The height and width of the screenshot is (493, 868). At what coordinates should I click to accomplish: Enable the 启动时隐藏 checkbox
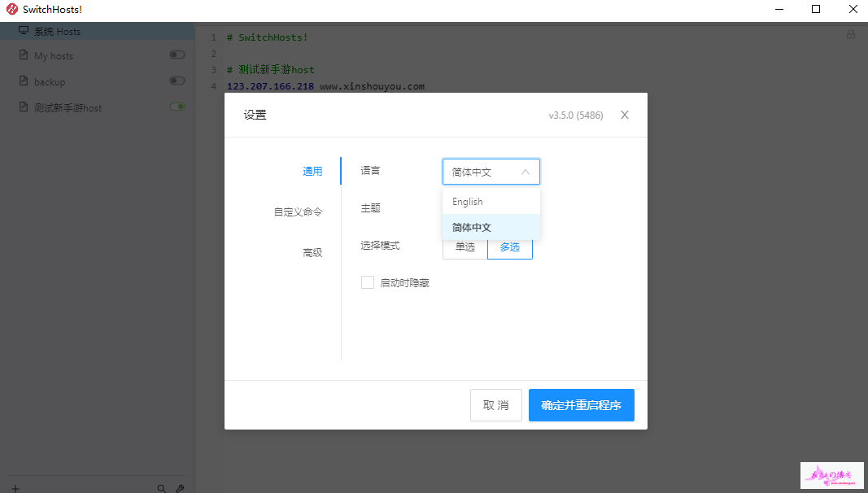tap(368, 282)
